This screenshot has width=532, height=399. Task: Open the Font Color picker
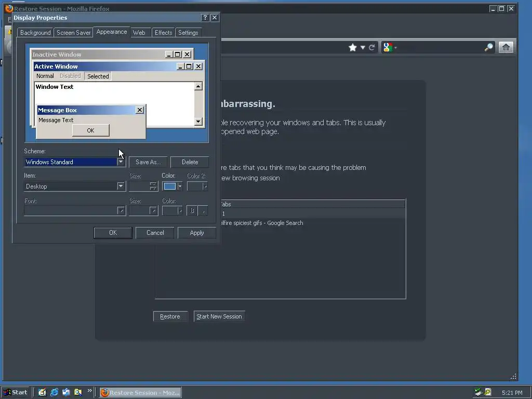click(x=172, y=211)
